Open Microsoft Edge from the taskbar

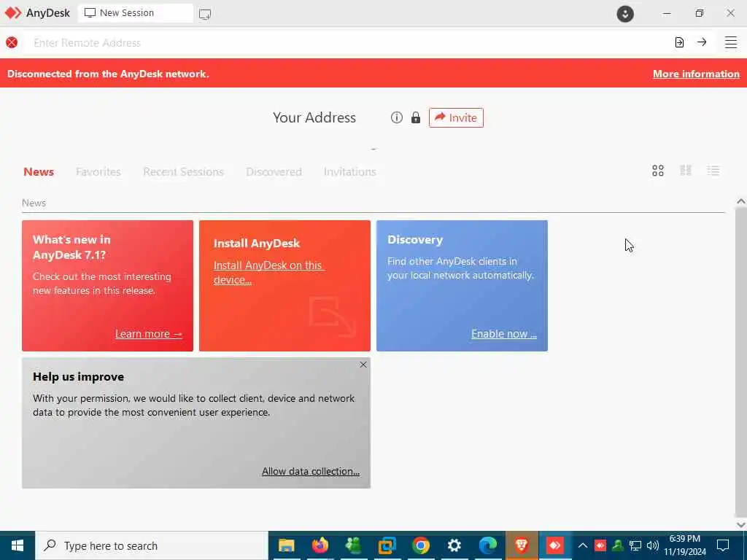(488, 545)
